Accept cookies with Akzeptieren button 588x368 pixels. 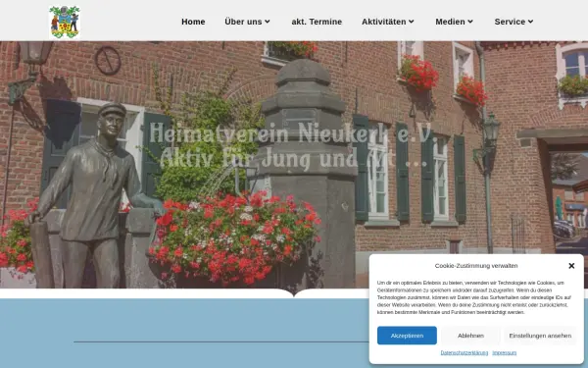pyautogui.click(x=407, y=336)
